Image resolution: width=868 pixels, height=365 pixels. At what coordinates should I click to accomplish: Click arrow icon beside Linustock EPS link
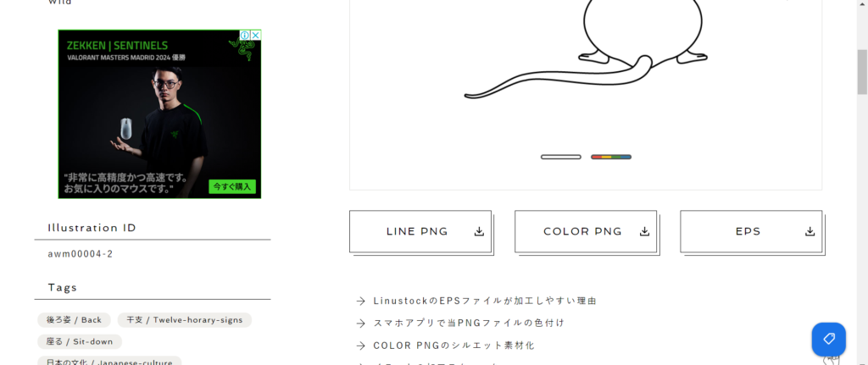click(x=361, y=301)
